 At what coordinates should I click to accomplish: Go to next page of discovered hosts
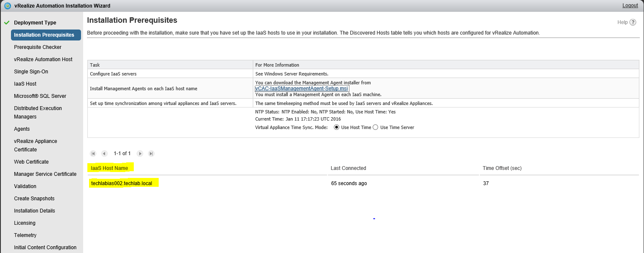coord(140,153)
